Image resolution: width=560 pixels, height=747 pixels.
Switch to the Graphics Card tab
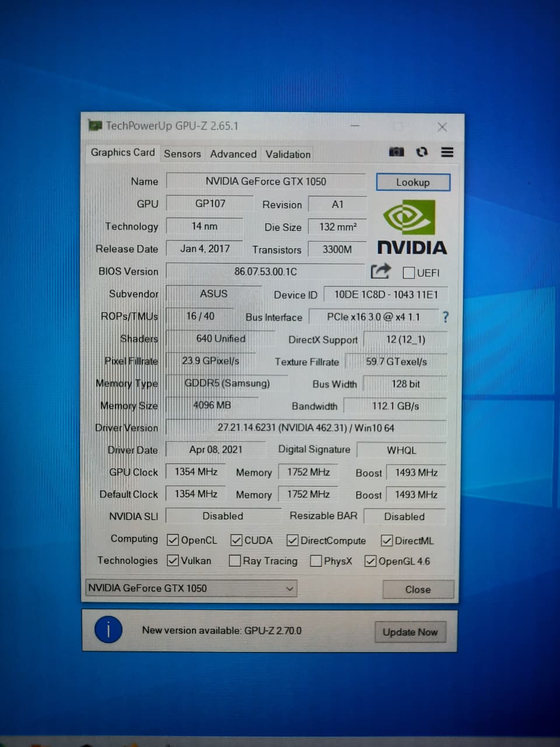pos(123,152)
